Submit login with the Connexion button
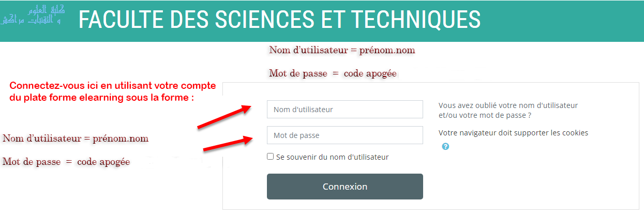644x216 pixels. pyautogui.click(x=345, y=187)
